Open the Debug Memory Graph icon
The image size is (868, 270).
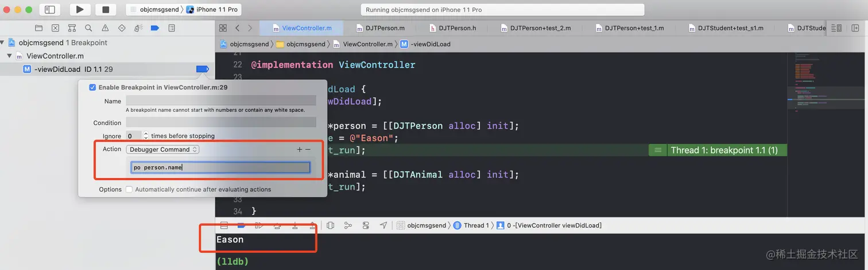point(348,225)
